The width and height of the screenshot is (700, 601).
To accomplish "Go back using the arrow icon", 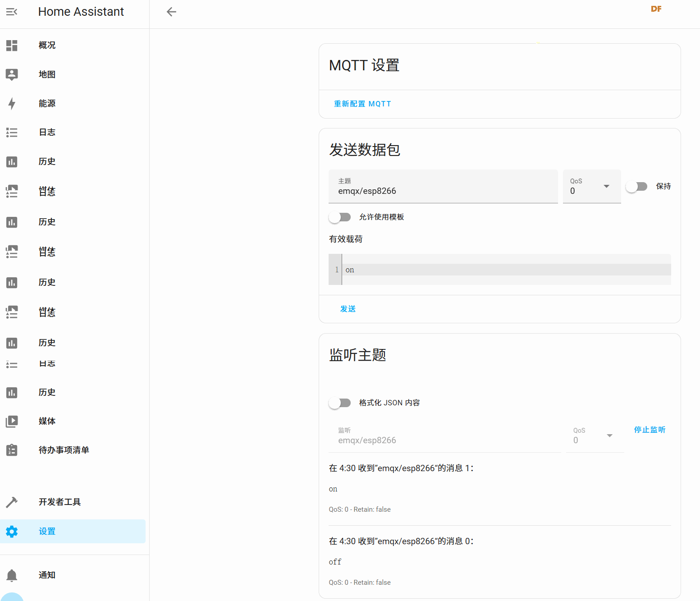I will pos(171,12).
